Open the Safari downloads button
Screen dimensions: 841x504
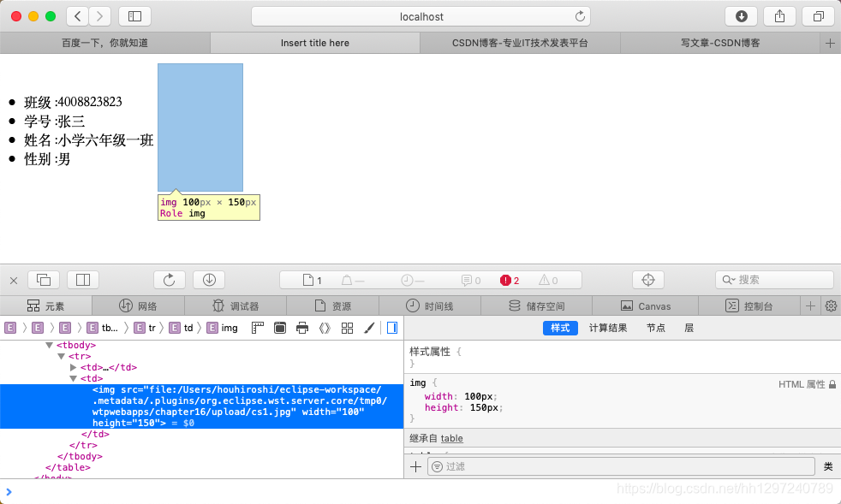point(742,16)
